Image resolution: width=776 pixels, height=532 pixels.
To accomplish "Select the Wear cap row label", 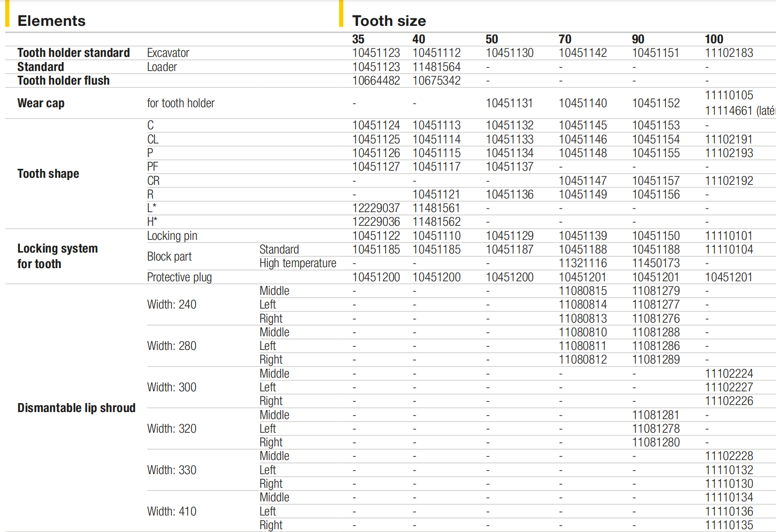I will [41, 103].
